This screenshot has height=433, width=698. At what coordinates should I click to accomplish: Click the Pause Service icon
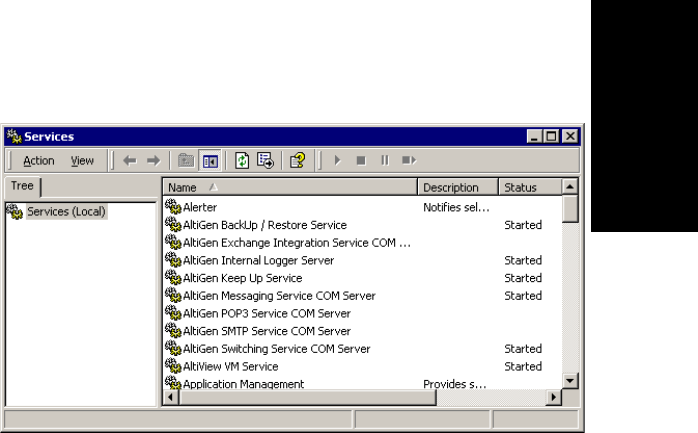[x=385, y=160]
